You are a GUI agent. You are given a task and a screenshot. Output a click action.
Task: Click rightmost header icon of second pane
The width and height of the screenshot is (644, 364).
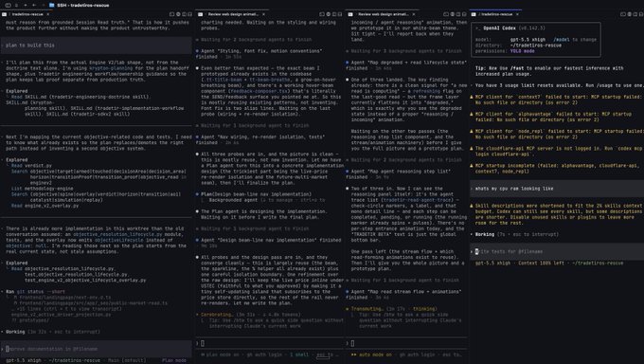(340, 14)
